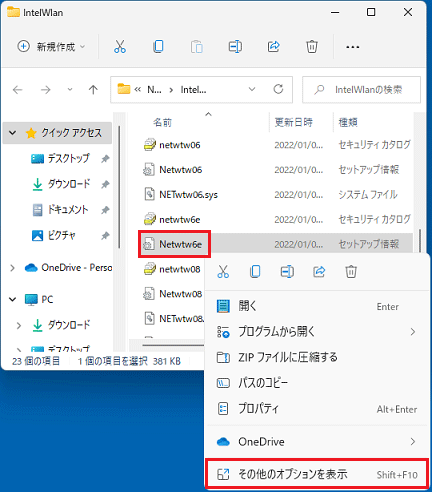The width and height of the screenshot is (432, 492).
Task: Expand the address bar history dropdown
Action: click(252, 89)
